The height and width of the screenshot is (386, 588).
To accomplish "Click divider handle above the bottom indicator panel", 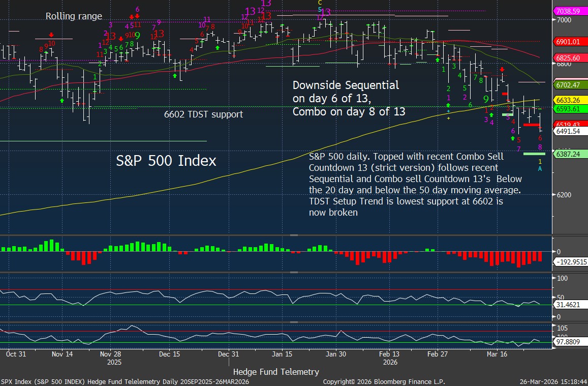I will tap(293, 322).
